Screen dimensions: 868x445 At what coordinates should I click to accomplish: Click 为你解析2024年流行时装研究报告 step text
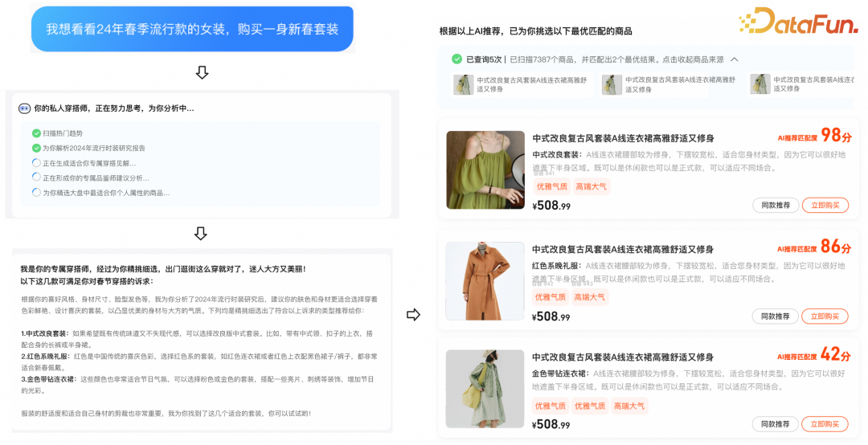point(94,149)
